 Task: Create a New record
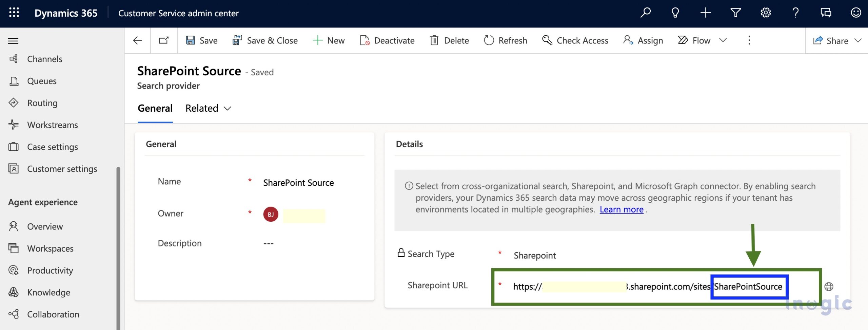329,40
